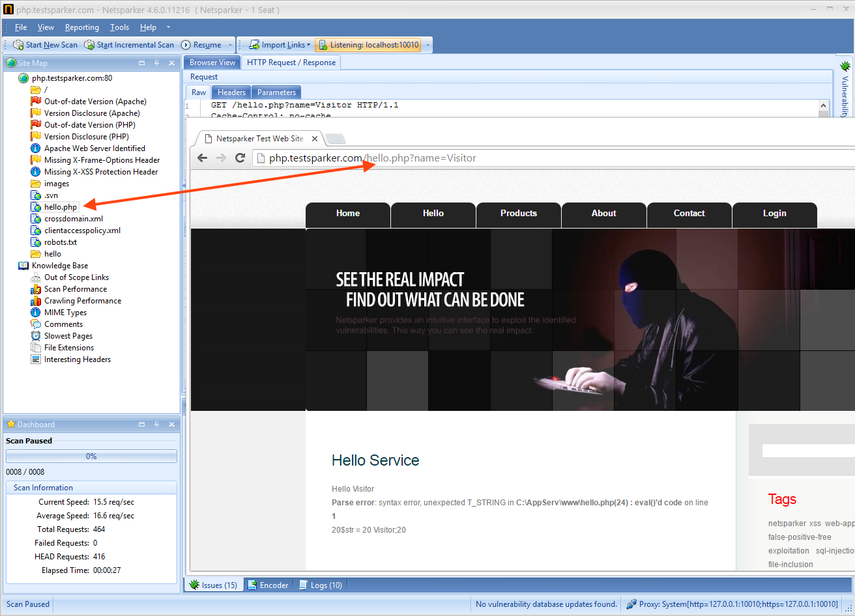Viewport: 855px width, 616px height.
Task: Click the scan progress bar showing 0%
Action: [91, 455]
